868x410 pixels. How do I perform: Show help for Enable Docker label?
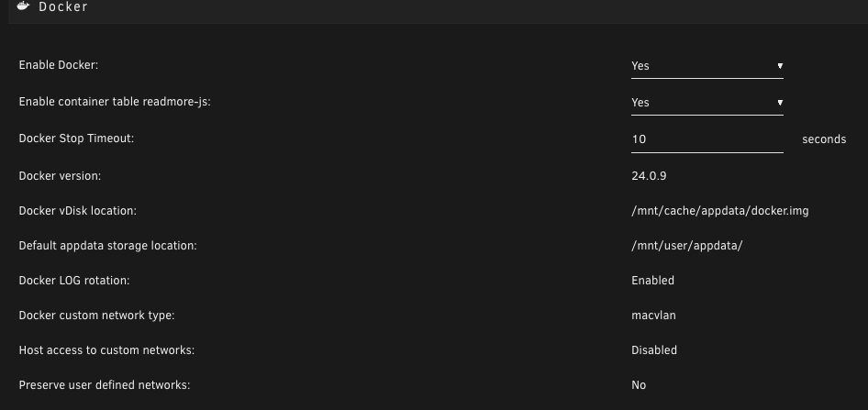pos(59,65)
